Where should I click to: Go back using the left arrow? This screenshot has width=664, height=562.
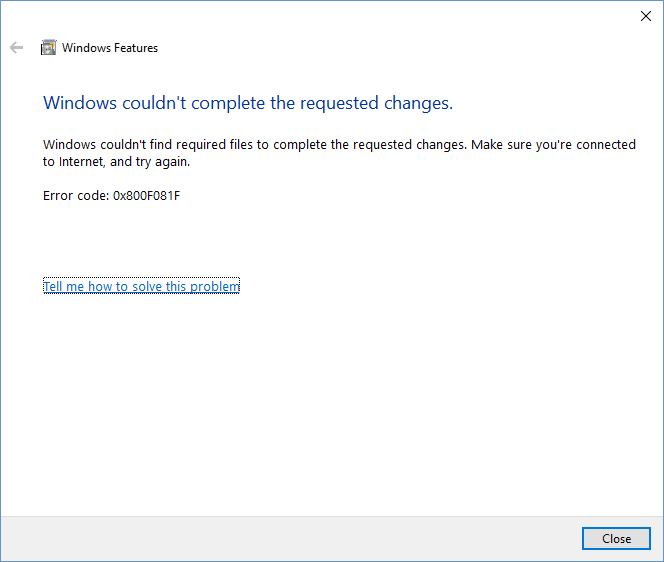tap(17, 47)
